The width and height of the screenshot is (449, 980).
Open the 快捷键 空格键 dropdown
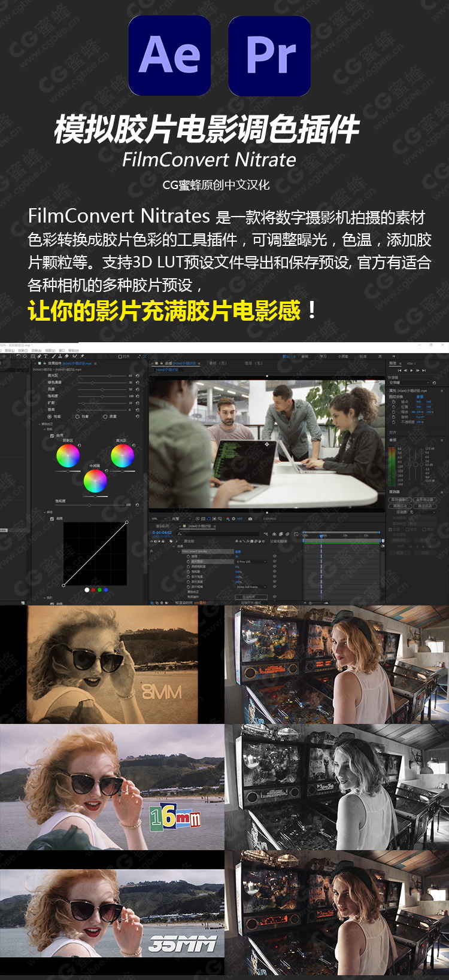click(409, 383)
